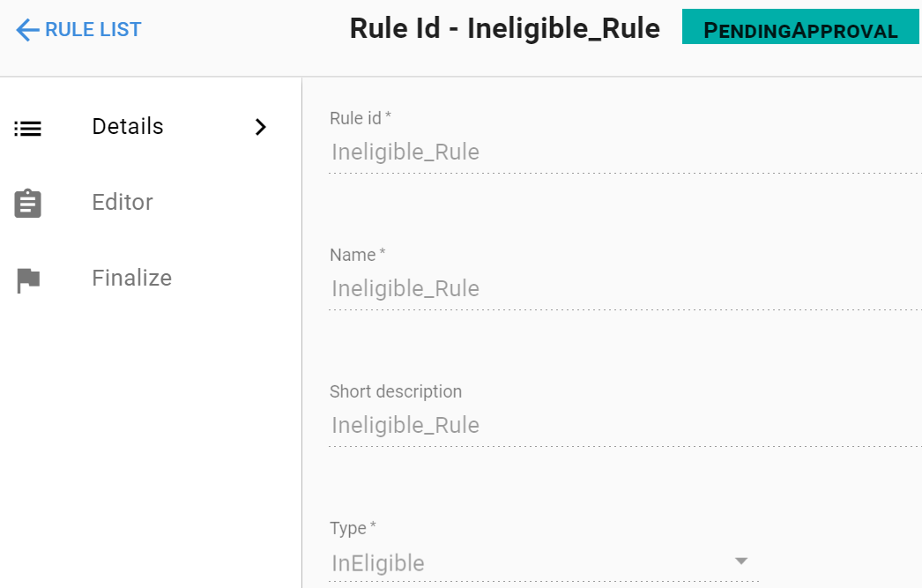Open the Type combo box showing InEligible

tap(529, 563)
